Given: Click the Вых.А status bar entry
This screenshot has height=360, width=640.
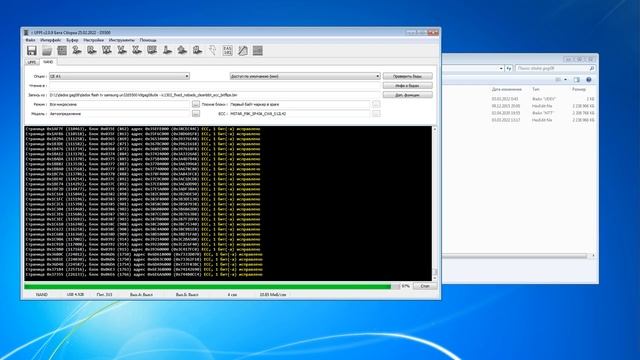Looking at the screenshot, I should coord(141,294).
